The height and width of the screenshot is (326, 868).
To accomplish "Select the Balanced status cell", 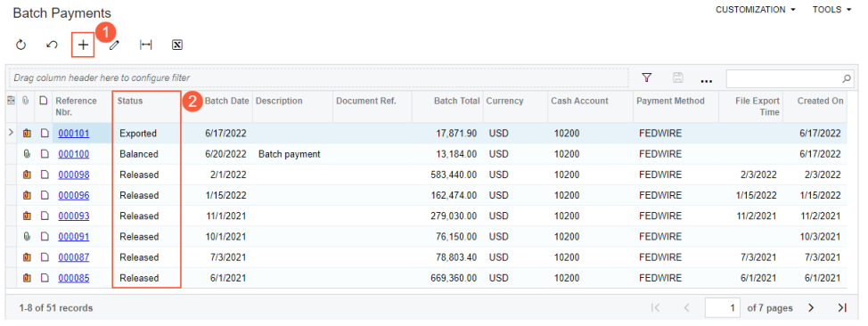I will click(x=147, y=154).
